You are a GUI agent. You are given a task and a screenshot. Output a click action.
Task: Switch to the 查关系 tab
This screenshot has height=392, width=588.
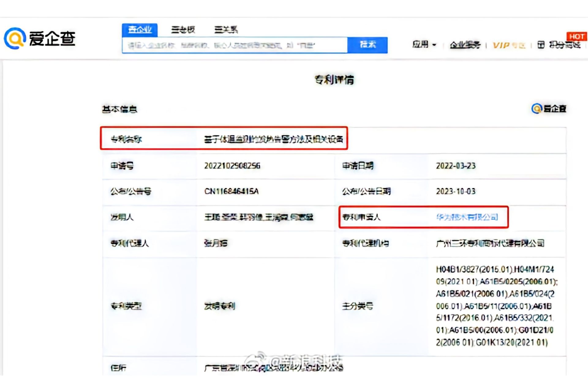pos(226,30)
